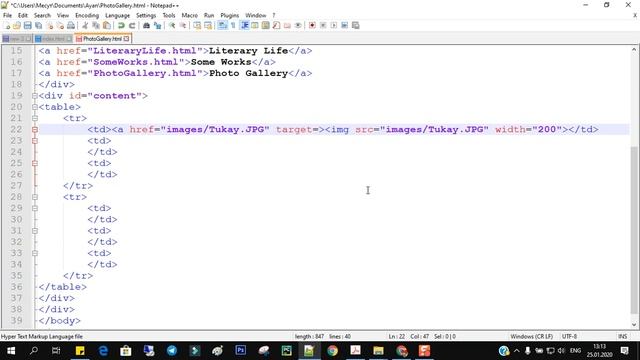Show hidden tray icons chevron
The image size is (640, 360).
(x=517, y=351)
